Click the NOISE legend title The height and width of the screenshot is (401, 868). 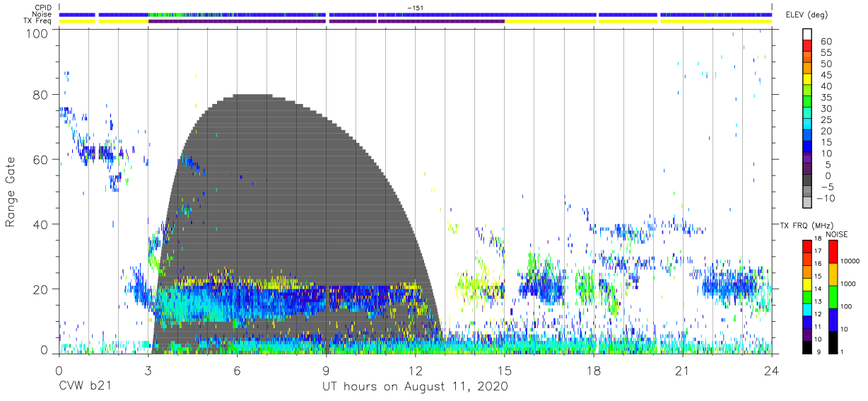[836, 234]
